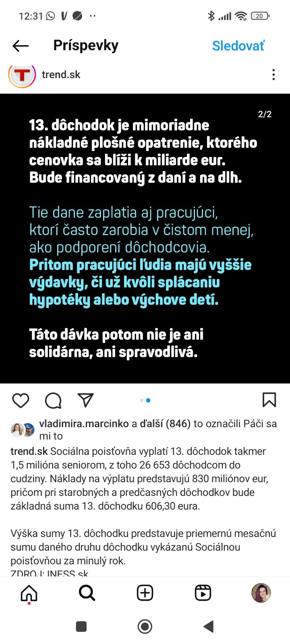Go to the Home feed tab

29,593
